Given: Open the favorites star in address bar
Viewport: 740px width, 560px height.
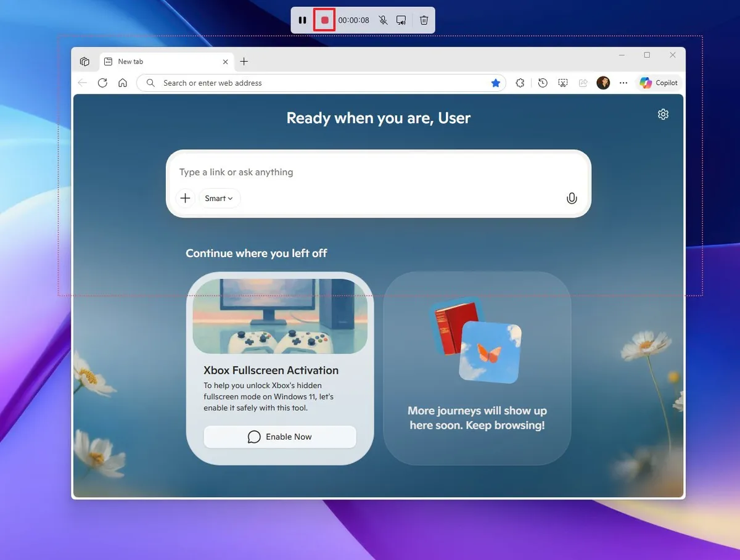Looking at the screenshot, I should (x=496, y=82).
